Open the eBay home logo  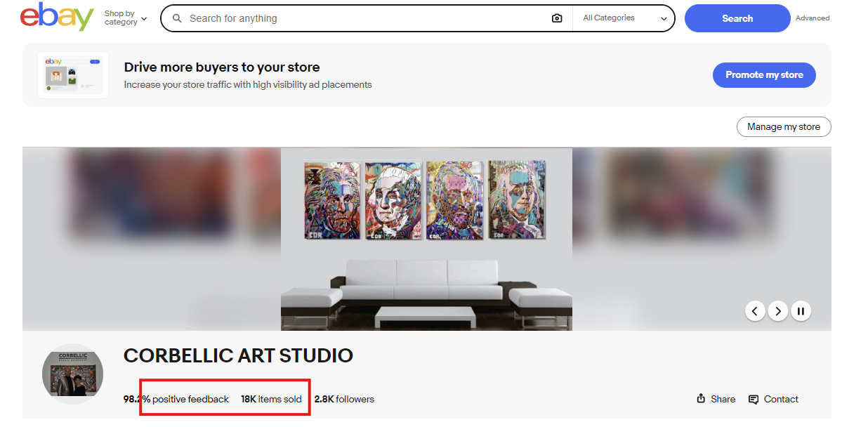pos(57,18)
